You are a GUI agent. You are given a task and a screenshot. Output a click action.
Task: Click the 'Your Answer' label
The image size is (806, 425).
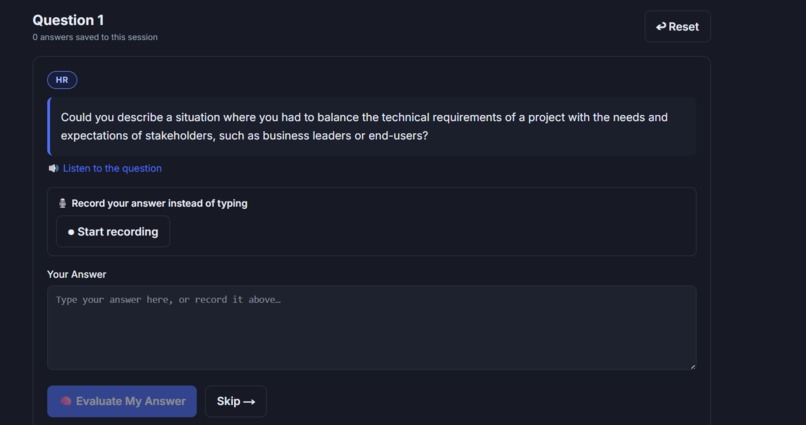(77, 274)
